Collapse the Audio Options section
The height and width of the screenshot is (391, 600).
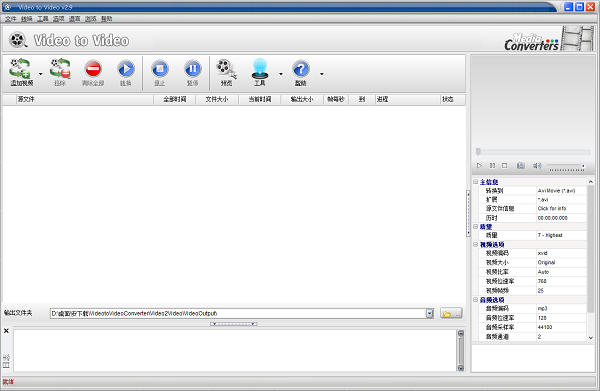[475, 300]
